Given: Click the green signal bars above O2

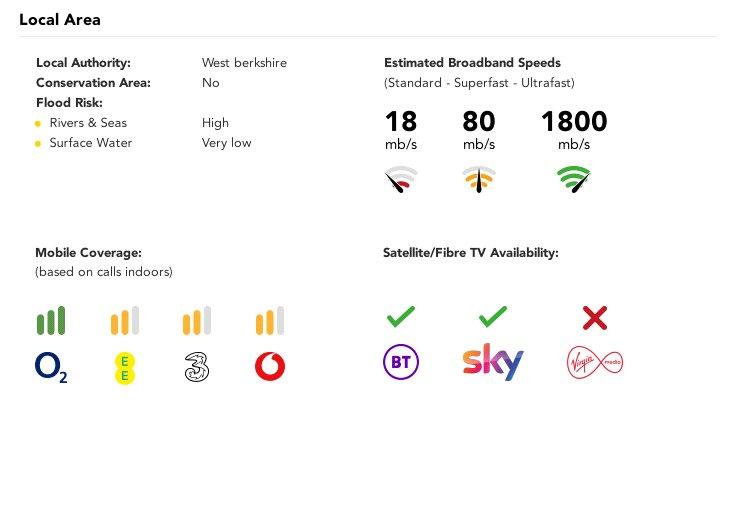Looking at the screenshot, I should [x=51, y=320].
